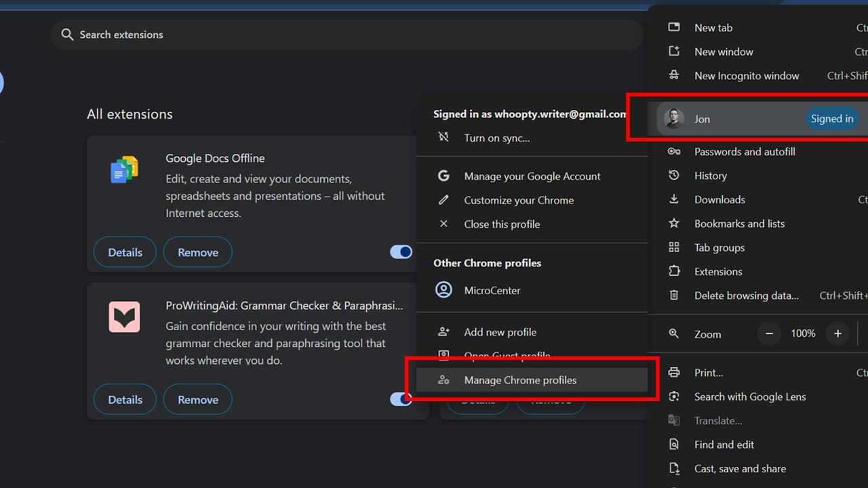Click the 100% zoom level value

pyautogui.click(x=803, y=333)
